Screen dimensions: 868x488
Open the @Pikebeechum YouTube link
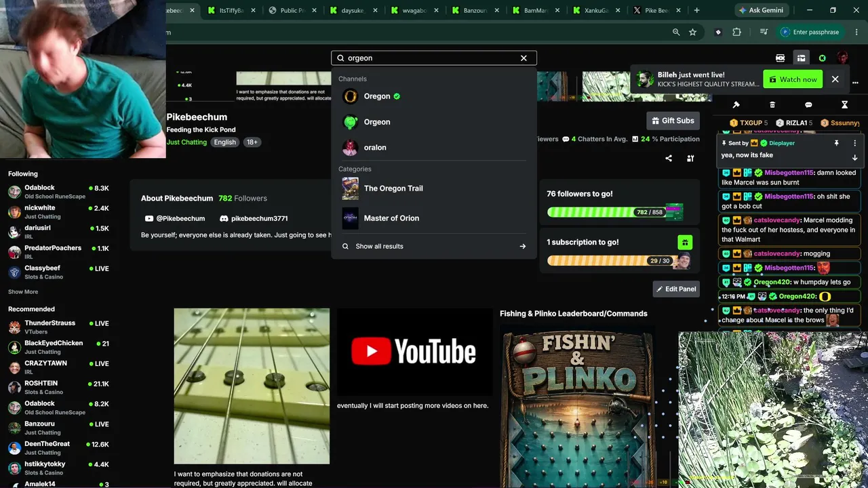coord(175,219)
